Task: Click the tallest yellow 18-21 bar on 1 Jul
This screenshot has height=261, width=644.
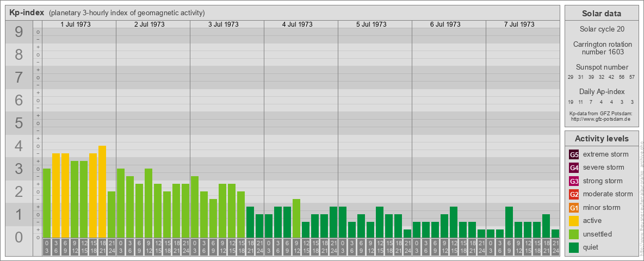Action: pos(102,191)
